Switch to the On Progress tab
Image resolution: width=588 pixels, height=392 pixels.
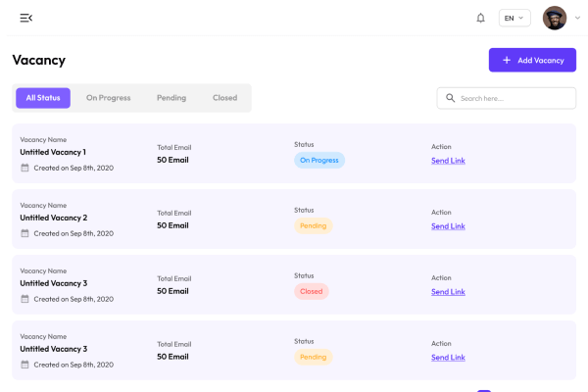(107, 98)
